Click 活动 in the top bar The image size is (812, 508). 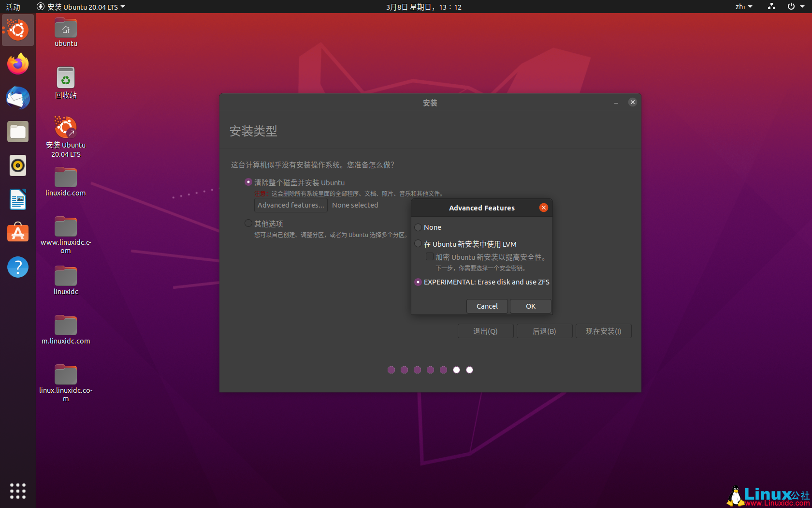coord(12,7)
